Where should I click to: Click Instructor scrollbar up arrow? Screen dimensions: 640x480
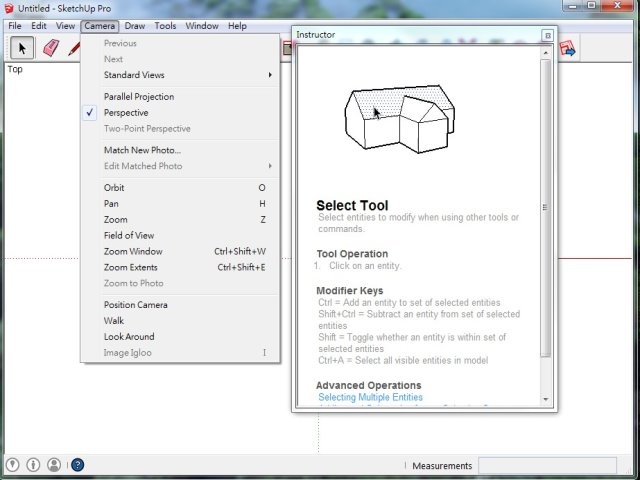546,53
